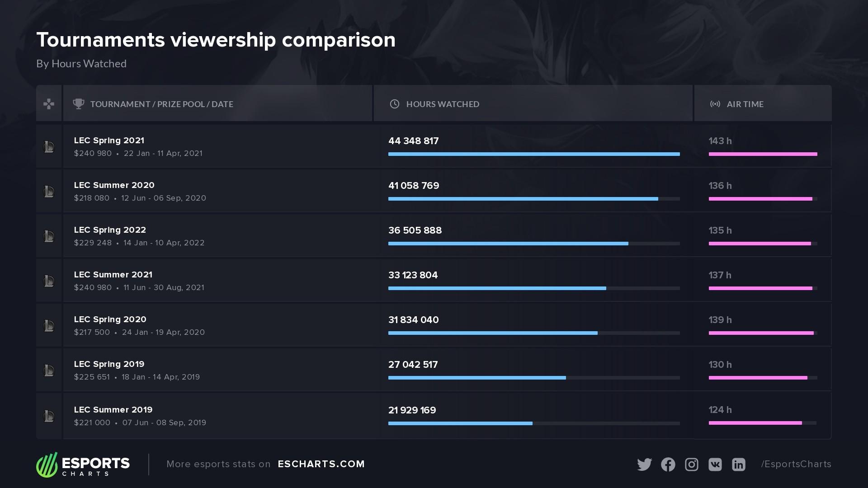The width and height of the screenshot is (868, 488).
Task: Click the Esports Charts logo
Action: click(83, 465)
